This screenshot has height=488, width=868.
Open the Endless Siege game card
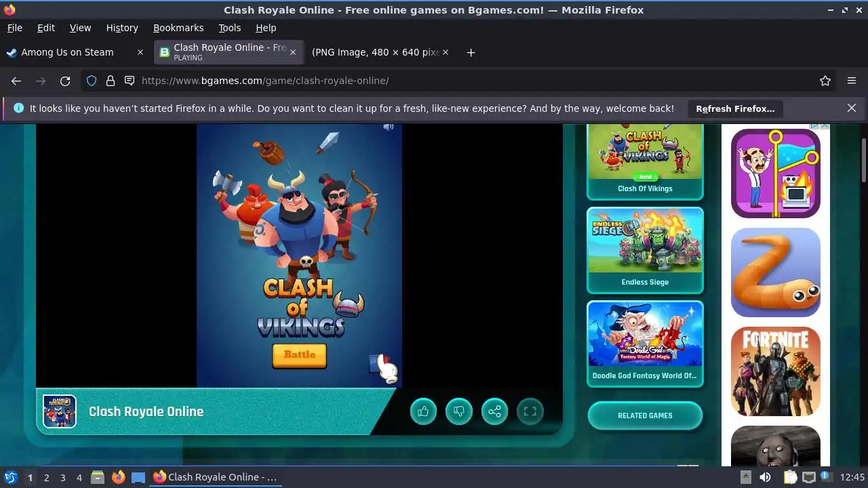pos(645,250)
